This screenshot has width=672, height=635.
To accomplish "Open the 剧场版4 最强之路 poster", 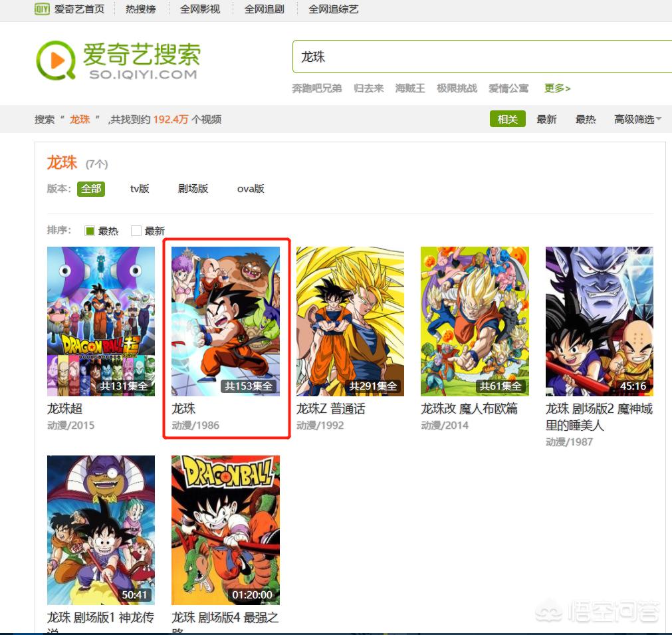I will click(225, 530).
